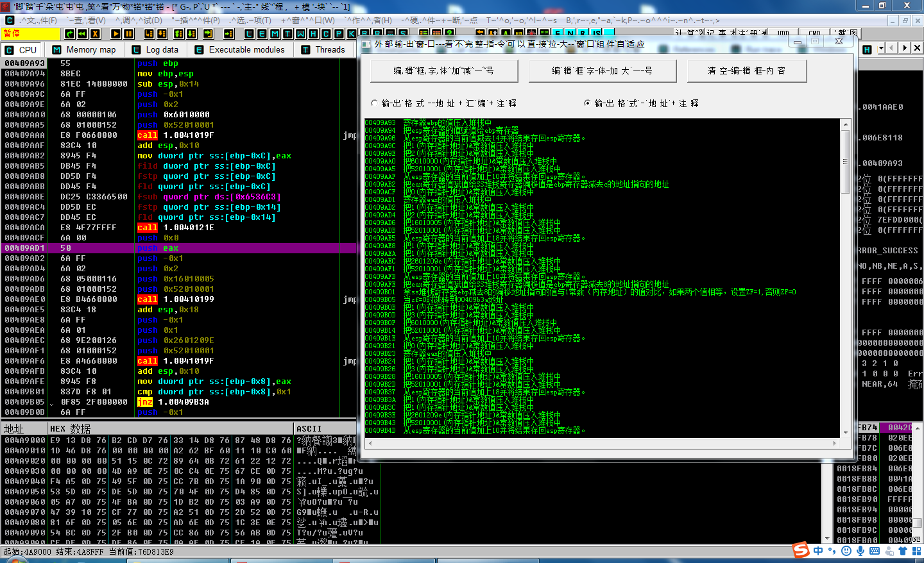Click output dialog horizontal scrollbar right arrow
Image resolution: width=924 pixels, height=563 pixels.
[834, 443]
